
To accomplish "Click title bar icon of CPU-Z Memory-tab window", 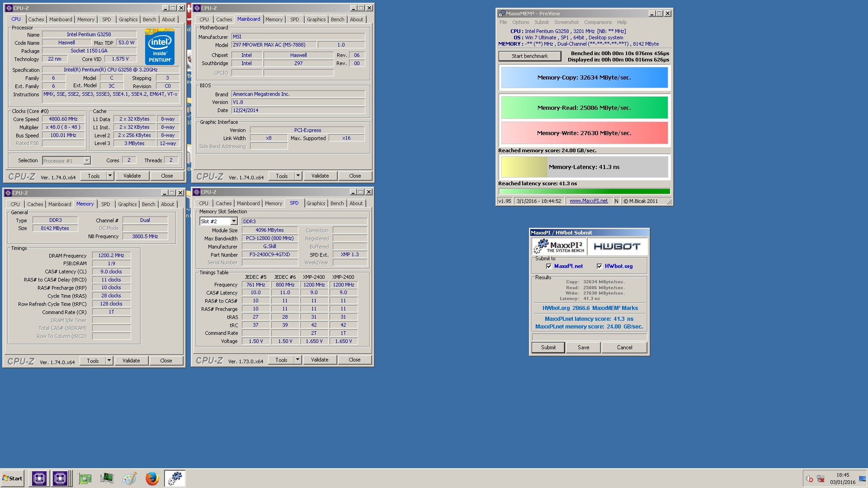I will [x=8, y=193].
